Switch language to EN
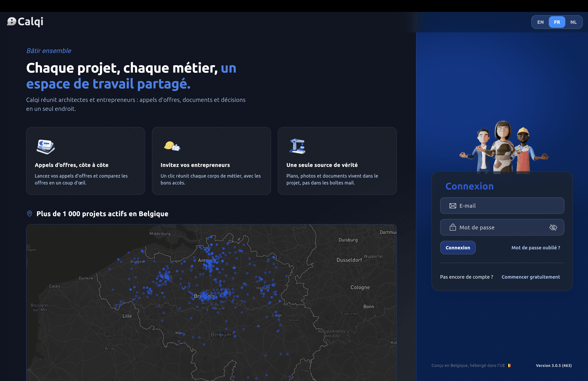The width and height of the screenshot is (588, 381). tap(540, 22)
